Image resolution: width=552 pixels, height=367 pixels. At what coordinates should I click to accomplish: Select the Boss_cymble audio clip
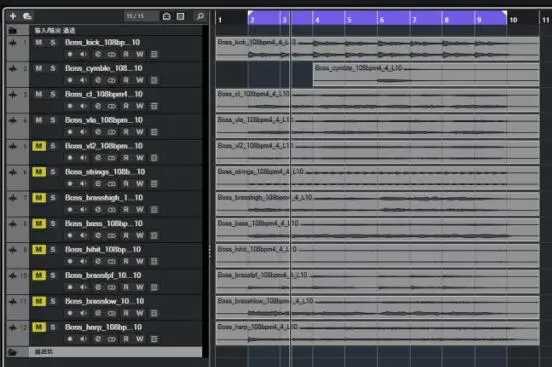tap(426, 75)
